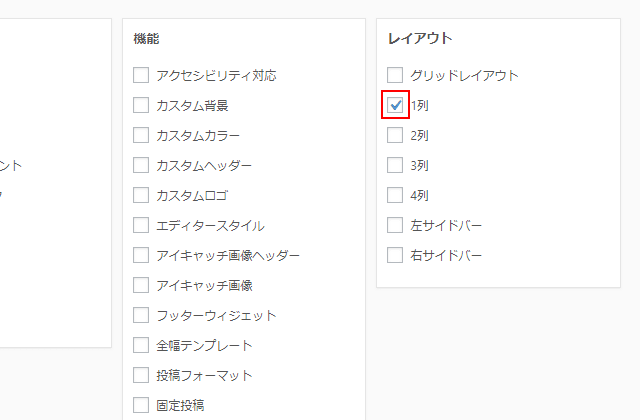
Task: Tick the 固定投稿 checkbox
Action: coord(141,405)
